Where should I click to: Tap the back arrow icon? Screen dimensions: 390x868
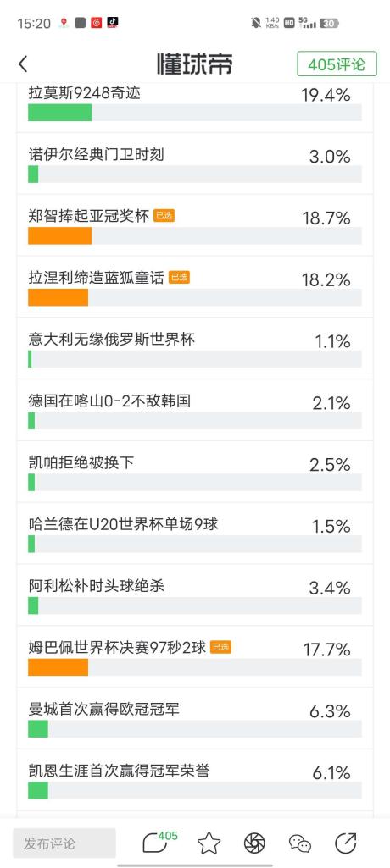tap(23, 64)
